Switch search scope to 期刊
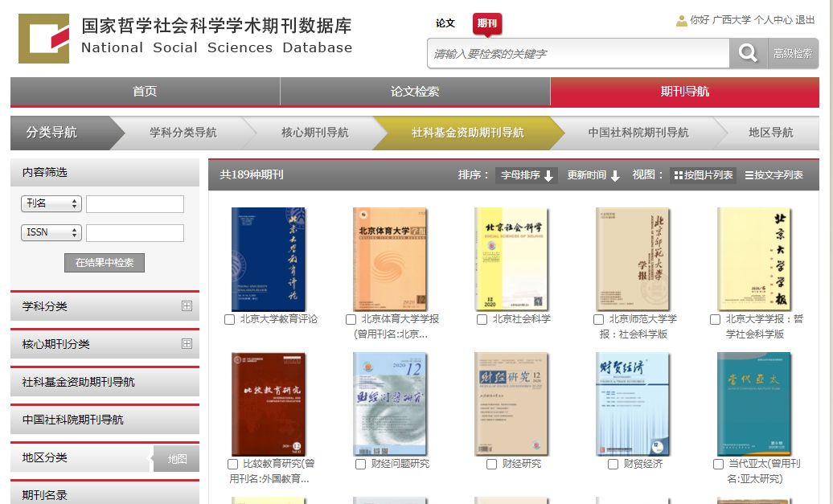Image resolution: width=833 pixels, height=504 pixels. click(486, 23)
